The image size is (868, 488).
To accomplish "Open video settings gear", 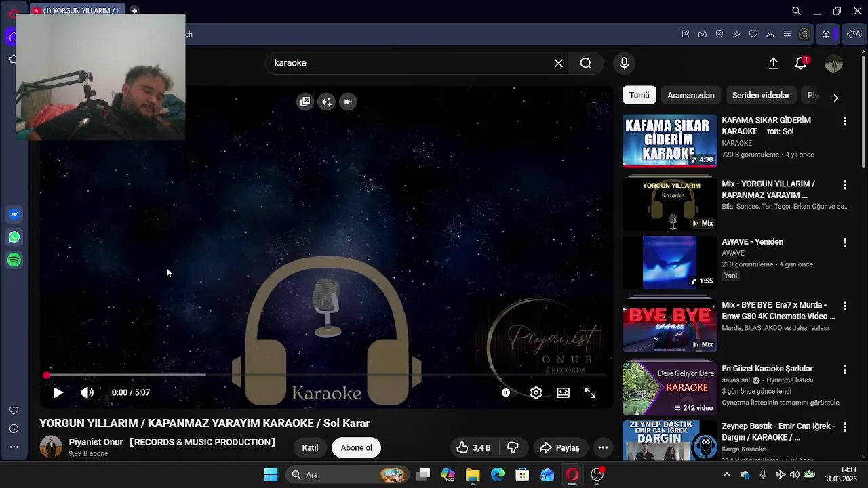I will [536, 392].
